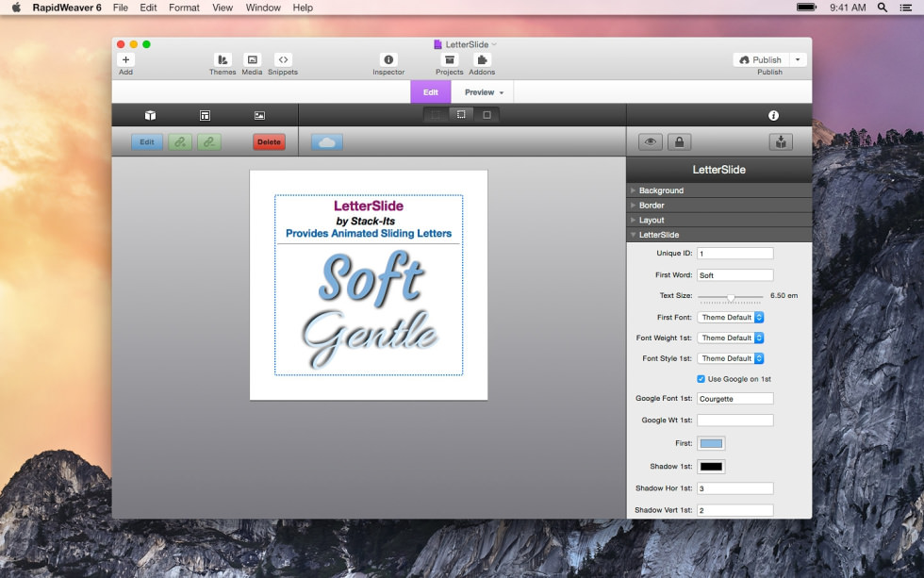Open the Addons manager

pos(482,59)
